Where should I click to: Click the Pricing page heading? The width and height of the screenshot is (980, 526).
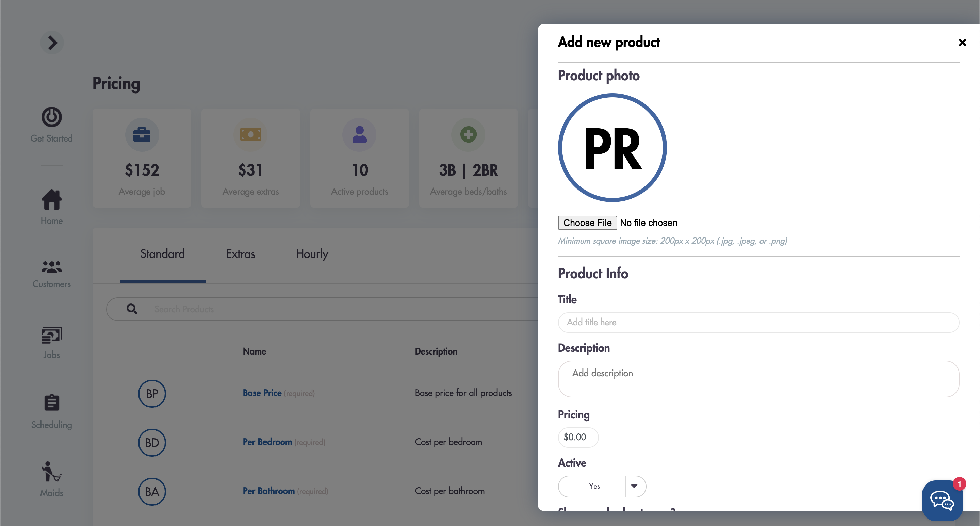(x=116, y=84)
